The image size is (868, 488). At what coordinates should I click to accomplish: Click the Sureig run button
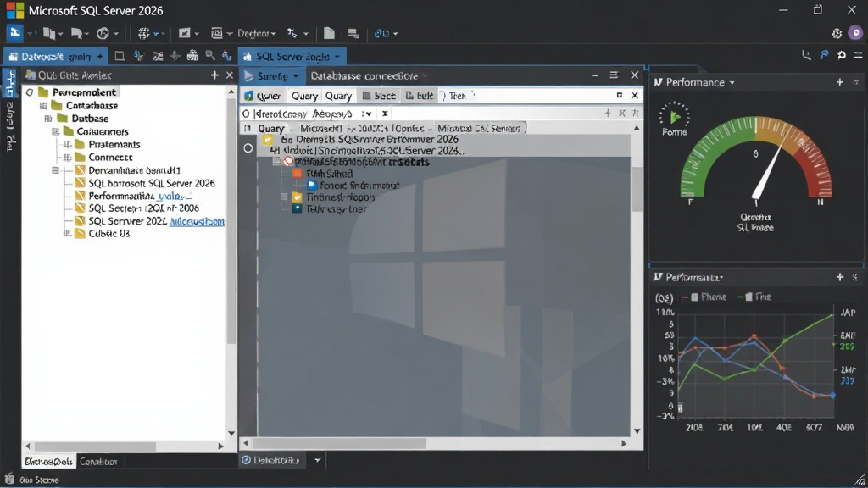point(272,75)
